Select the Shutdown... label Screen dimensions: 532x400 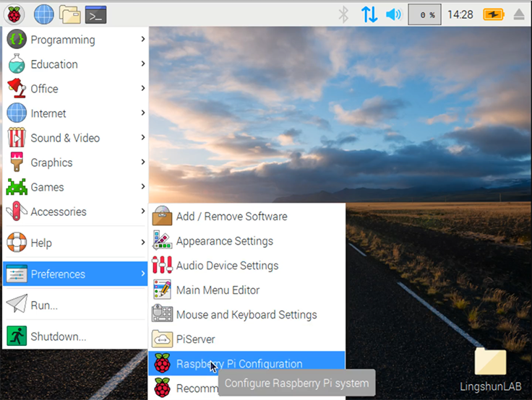point(59,336)
